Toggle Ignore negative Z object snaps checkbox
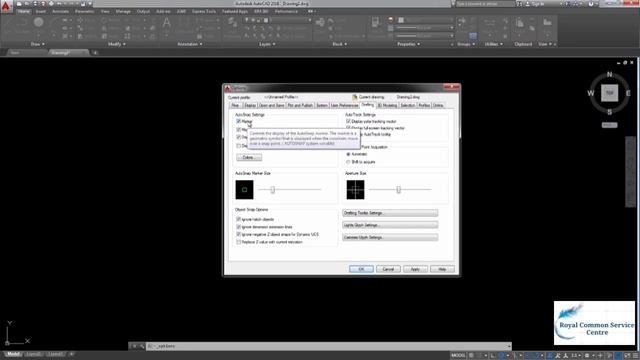 238,234
